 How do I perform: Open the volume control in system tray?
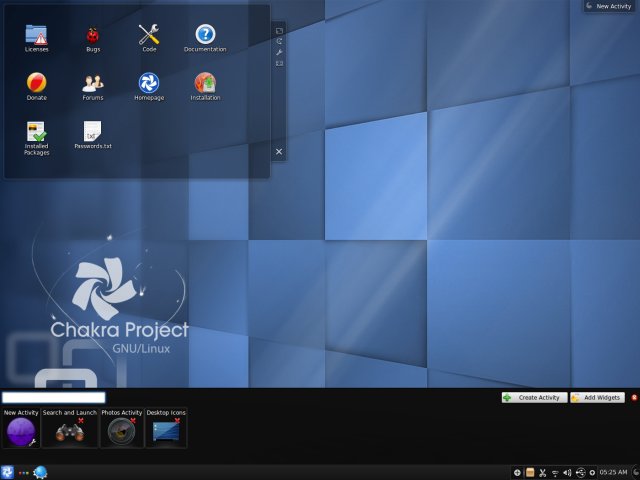point(568,472)
